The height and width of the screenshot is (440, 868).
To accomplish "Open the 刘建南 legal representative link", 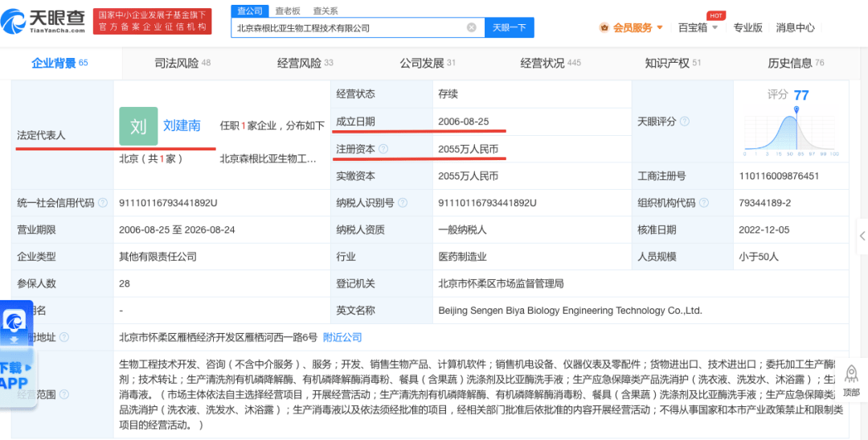I will (182, 125).
